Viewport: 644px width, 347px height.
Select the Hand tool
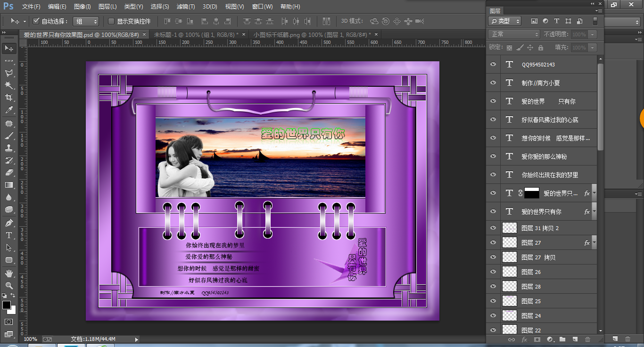pyautogui.click(x=8, y=273)
